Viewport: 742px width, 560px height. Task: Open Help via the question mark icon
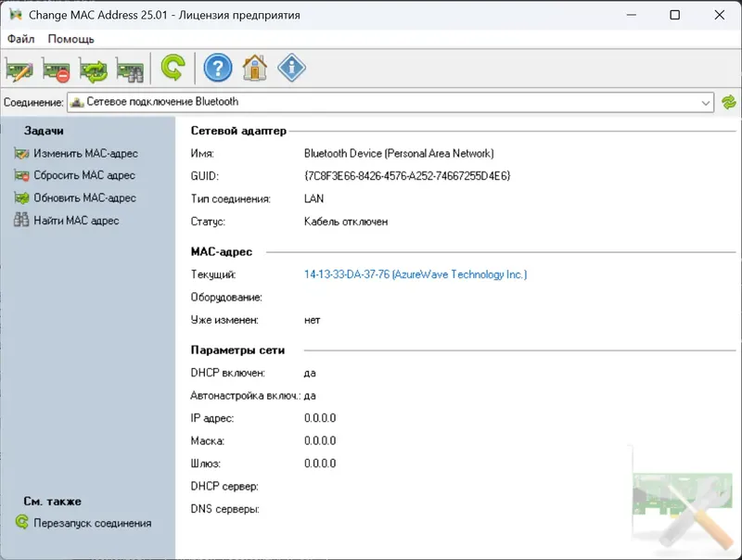(x=216, y=69)
